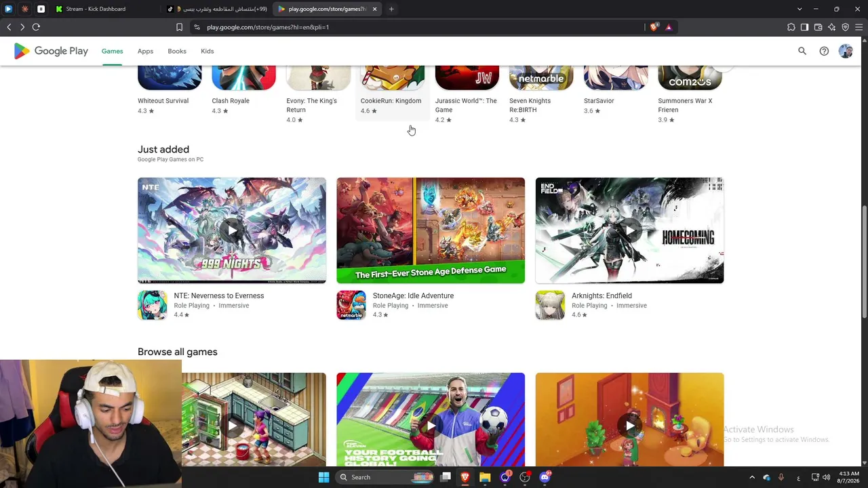This screenshot has width=868, height=488.
Task: Open the volume control in the system tray
Action: coord(827,477)
